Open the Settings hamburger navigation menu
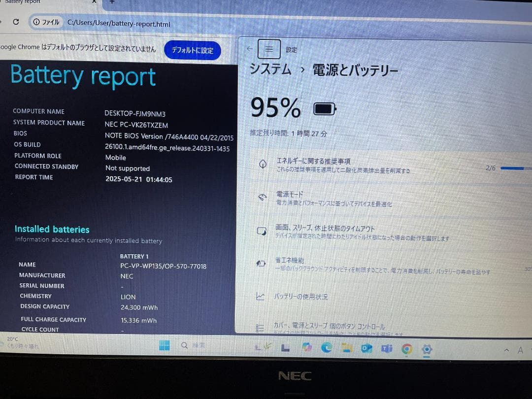 (x=269, y=49)
